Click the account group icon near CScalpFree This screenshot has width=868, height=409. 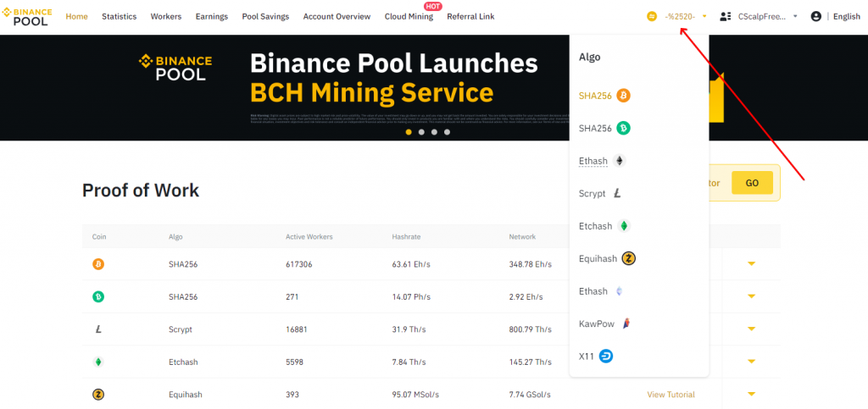[726, 17]
